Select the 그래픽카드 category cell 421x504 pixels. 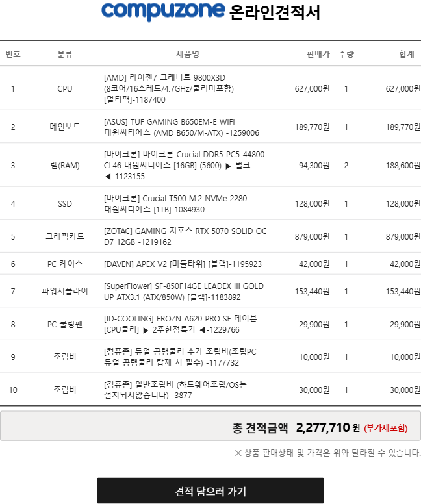(x=65, y=236)
